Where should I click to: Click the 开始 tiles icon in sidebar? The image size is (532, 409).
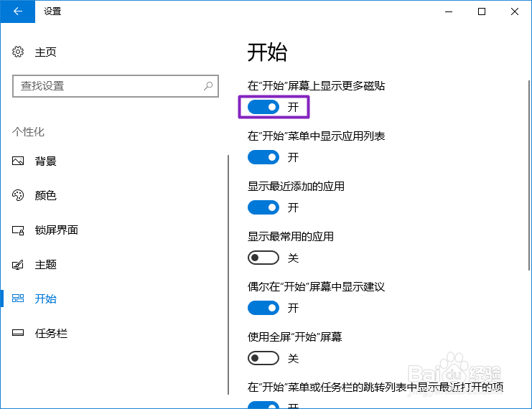point(18,298)
